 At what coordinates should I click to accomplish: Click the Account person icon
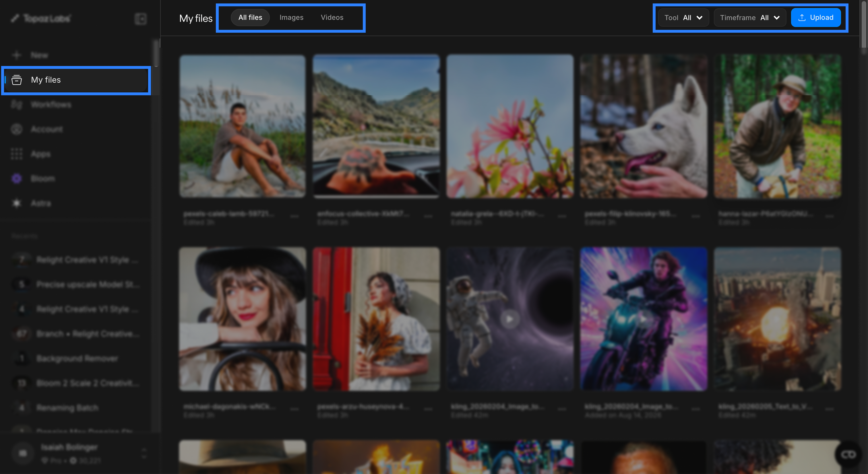pyautogui.click(x=17, y=129)
